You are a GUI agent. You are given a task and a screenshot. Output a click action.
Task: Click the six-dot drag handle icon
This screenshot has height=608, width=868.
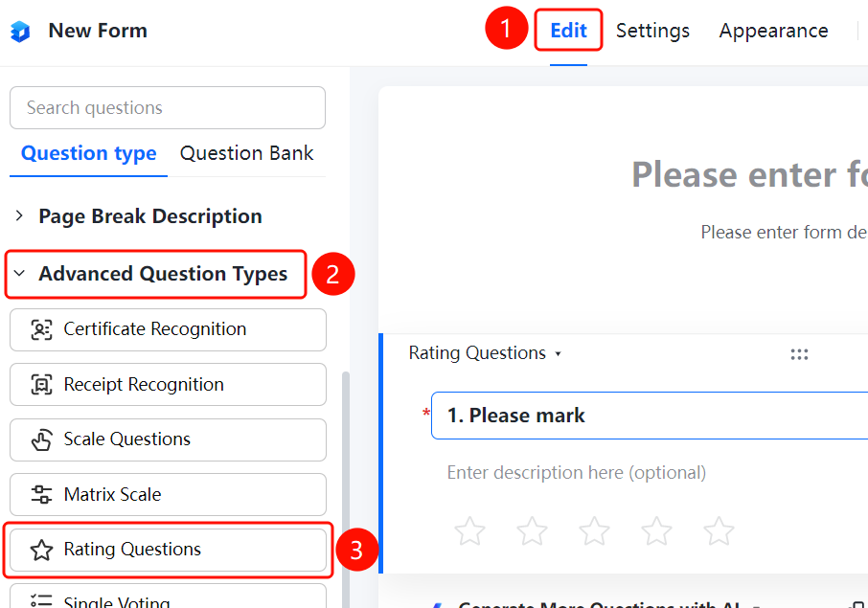point(799,354)
